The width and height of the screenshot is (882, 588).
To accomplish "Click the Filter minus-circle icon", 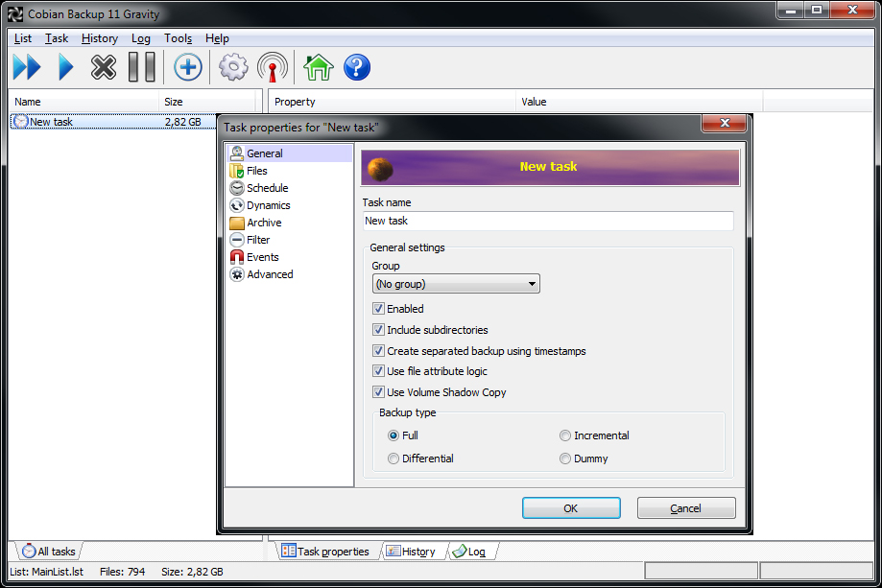I will (237, 240).
